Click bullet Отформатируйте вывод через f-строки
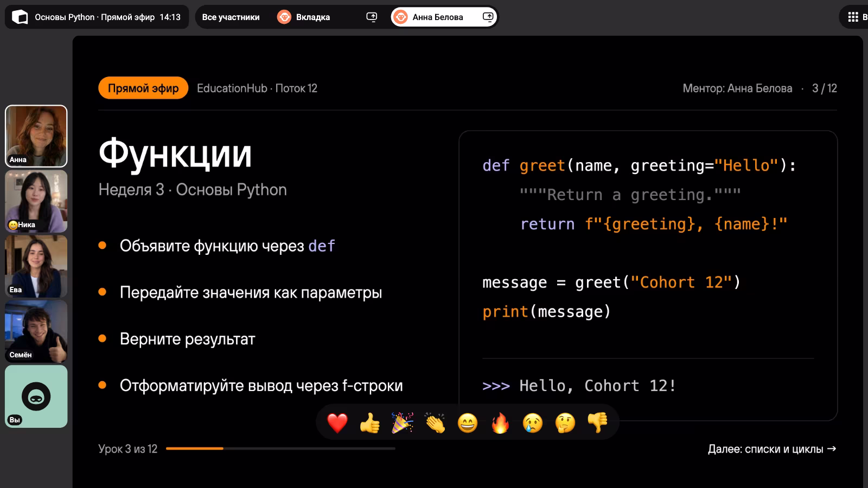This screenshot has height=488, width=868. (261, 386)
